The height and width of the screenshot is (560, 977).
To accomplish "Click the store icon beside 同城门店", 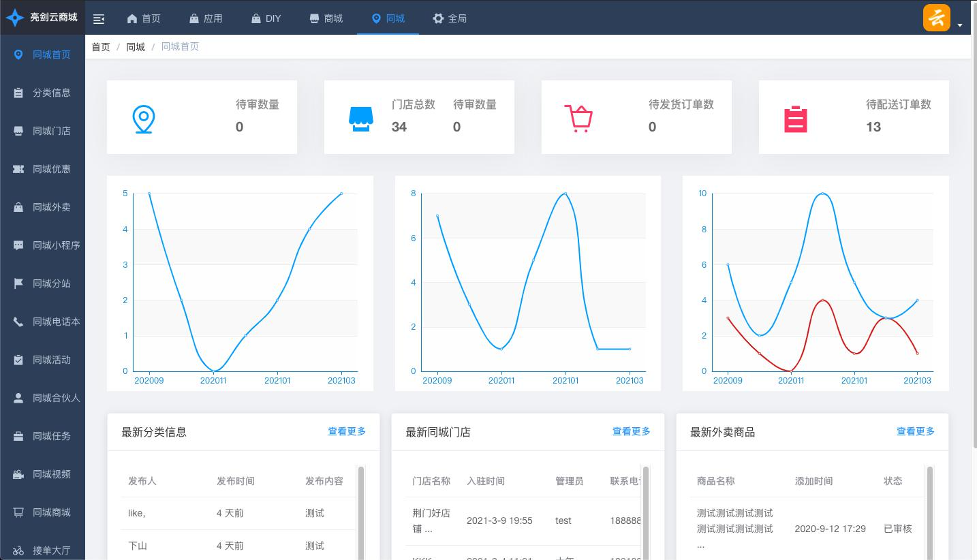I will (18, 131).
